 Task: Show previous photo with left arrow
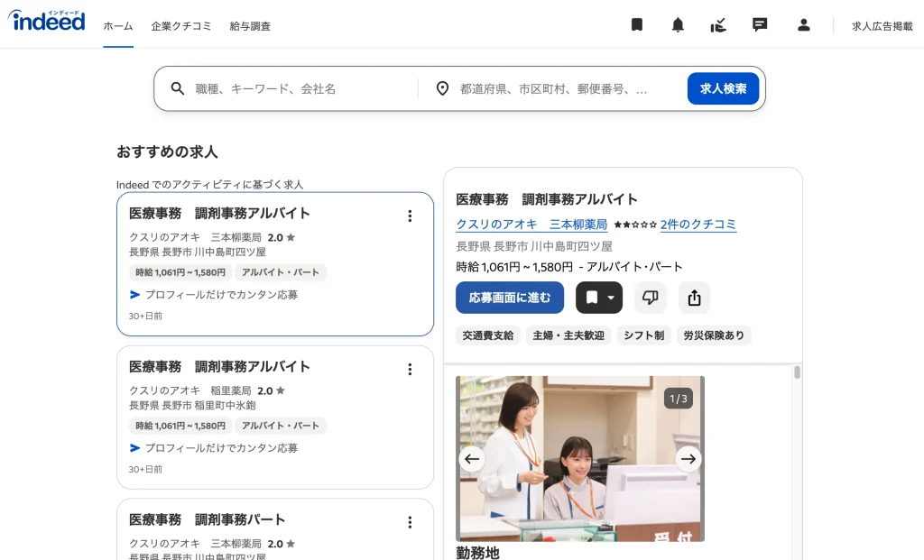point(472,459)
